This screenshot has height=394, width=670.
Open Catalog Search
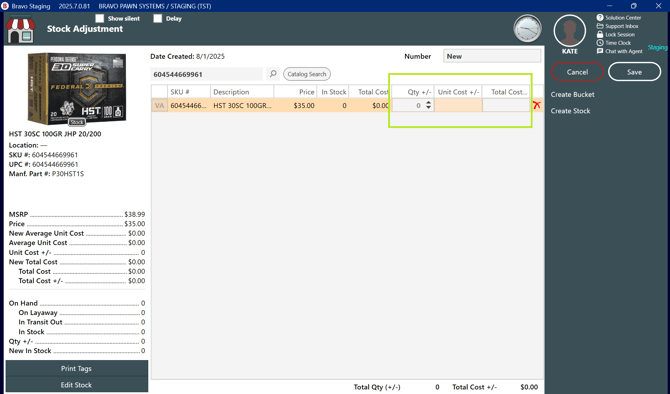(307, 74)
